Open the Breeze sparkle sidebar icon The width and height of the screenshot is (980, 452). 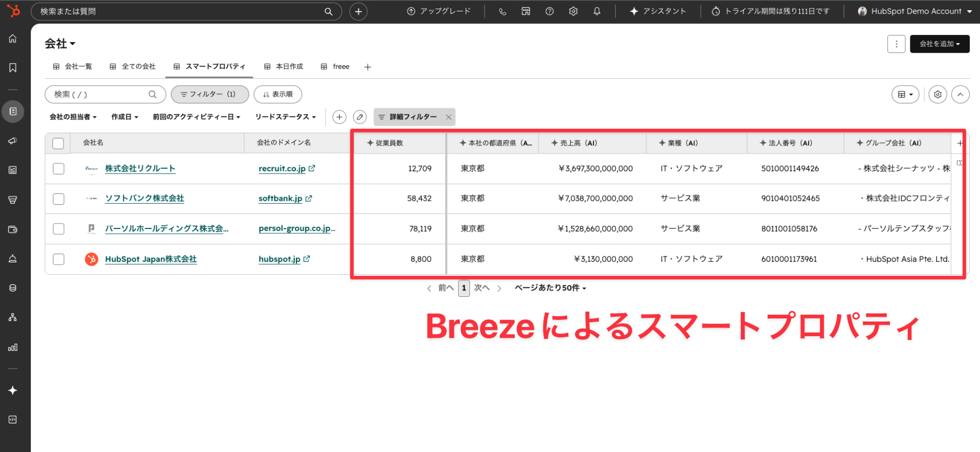click(x=13, y=390)
